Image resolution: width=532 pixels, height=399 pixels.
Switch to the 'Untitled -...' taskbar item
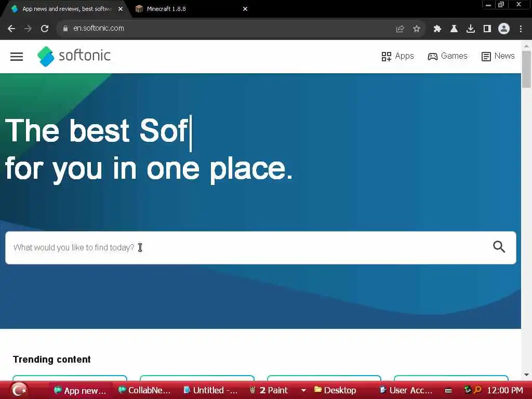(x=210, y=391)
